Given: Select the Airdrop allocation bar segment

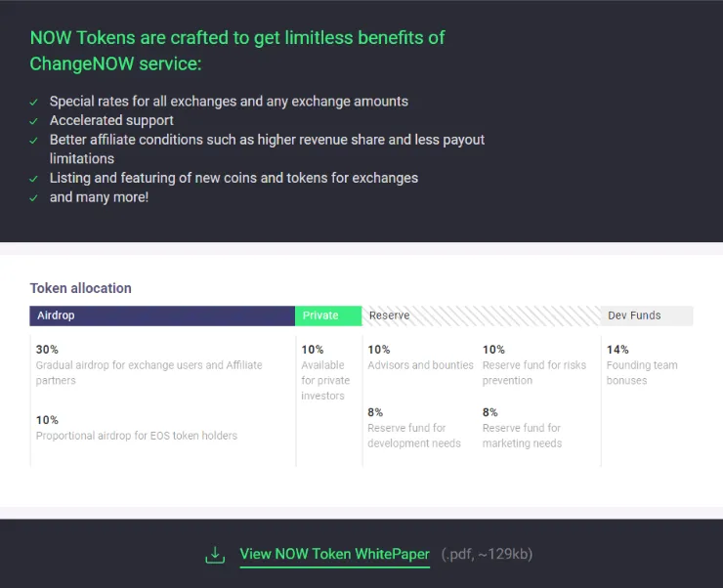Looking at the screenshot, I should pyautogui.click(x=162, y=315).
